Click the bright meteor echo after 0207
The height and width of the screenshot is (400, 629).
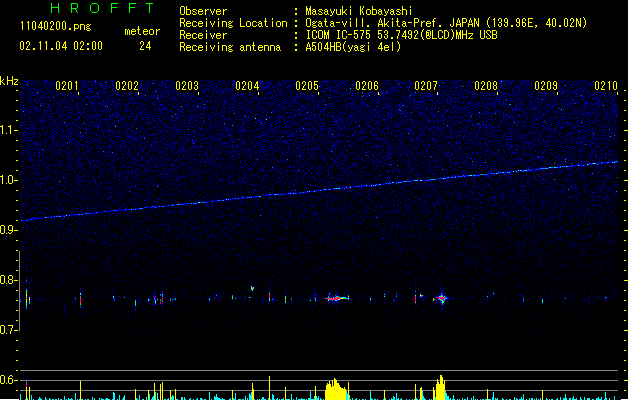441,298
